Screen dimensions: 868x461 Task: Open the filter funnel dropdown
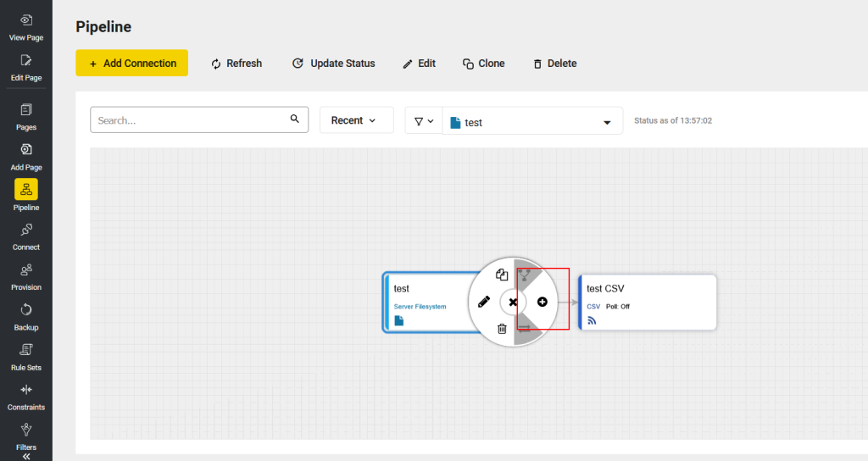coord(424,121)
